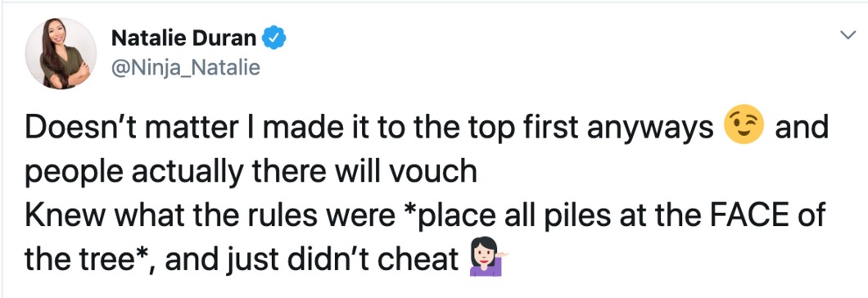The image size is (868, 298).
Task: Click the phrase "the tree*,"
Action: [x=90, y=258]
